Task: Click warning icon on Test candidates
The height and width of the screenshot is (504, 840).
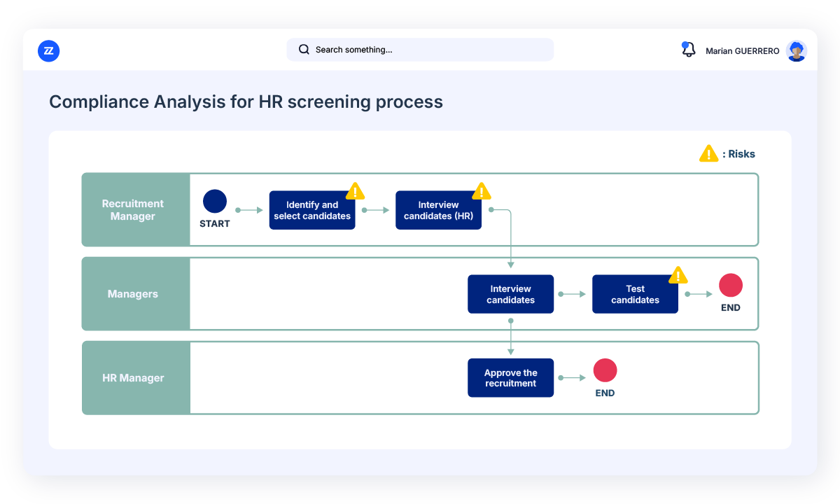Action: 678,275
